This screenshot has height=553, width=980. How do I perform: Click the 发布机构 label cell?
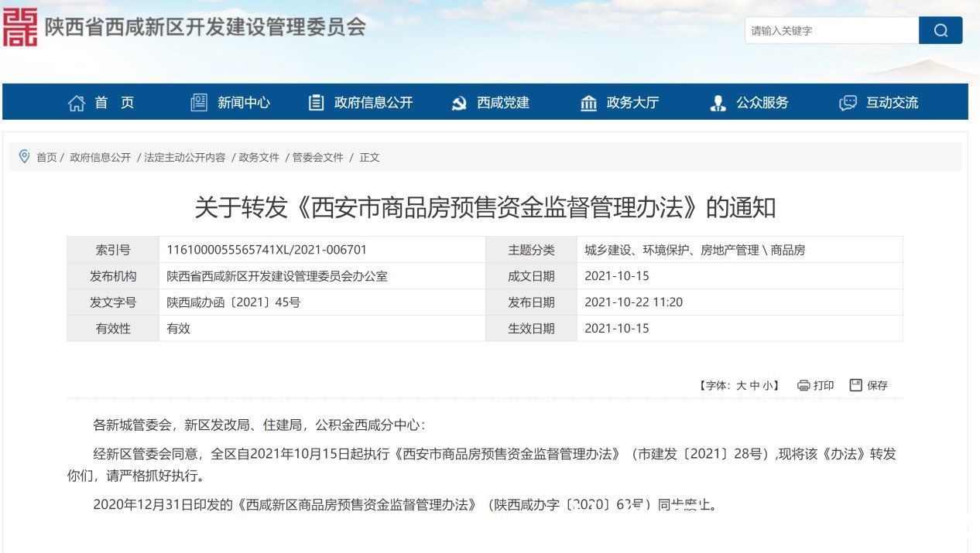pyautogui.click(x=113, y=276)
